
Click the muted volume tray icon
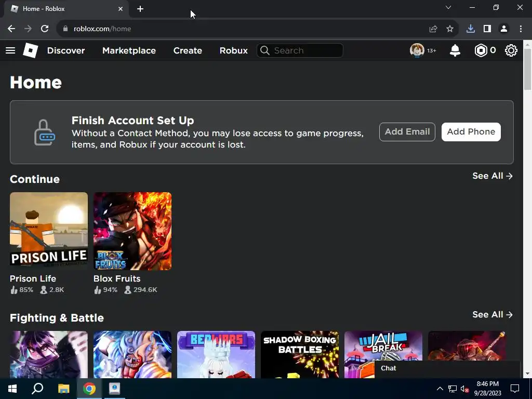tap(464, 389)
